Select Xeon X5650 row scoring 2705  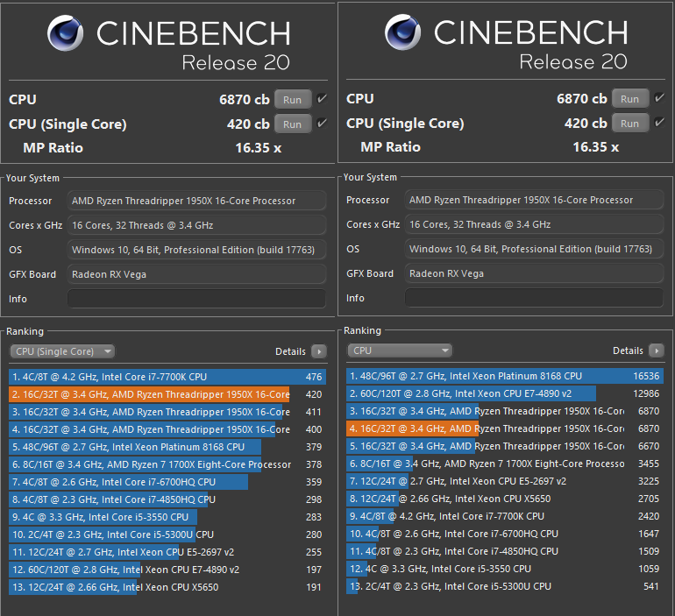(505, 499)
